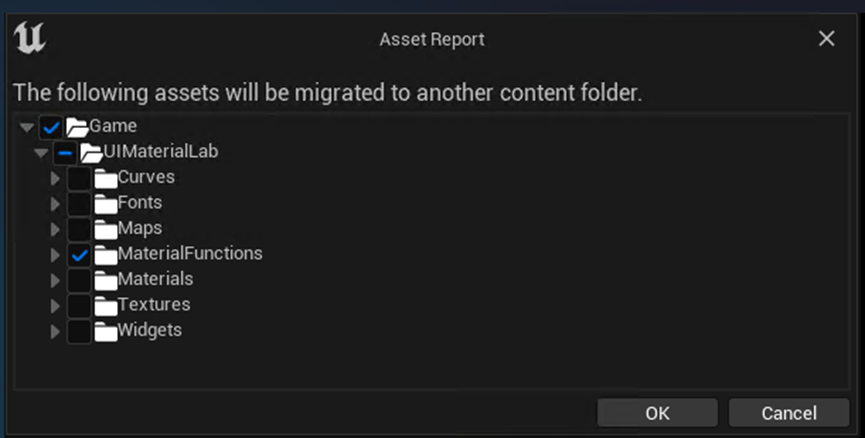Uncheck the MaterialFunctions checkbox
This screenshot has height=438, width=865.
[79, 255]
